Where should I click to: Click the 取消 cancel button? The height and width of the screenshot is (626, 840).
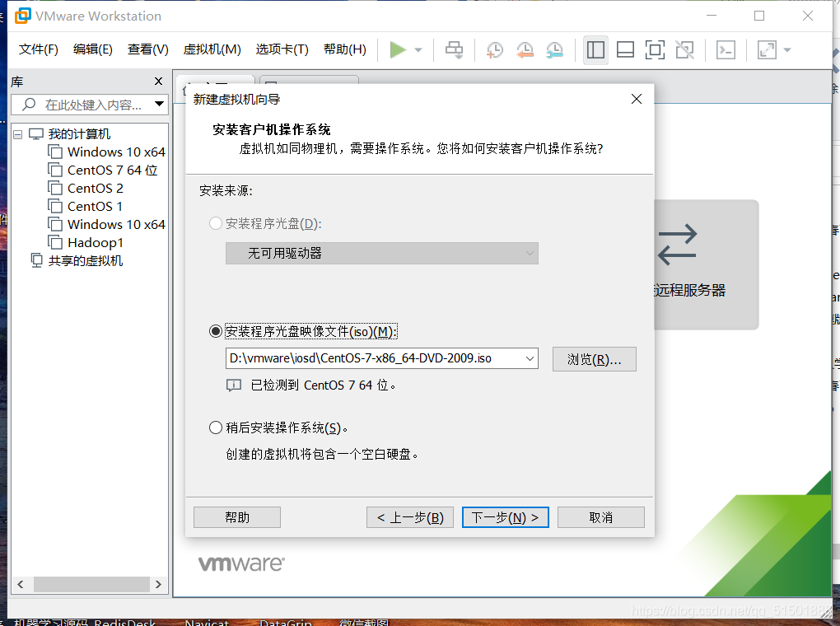click(x=600, y=517)
